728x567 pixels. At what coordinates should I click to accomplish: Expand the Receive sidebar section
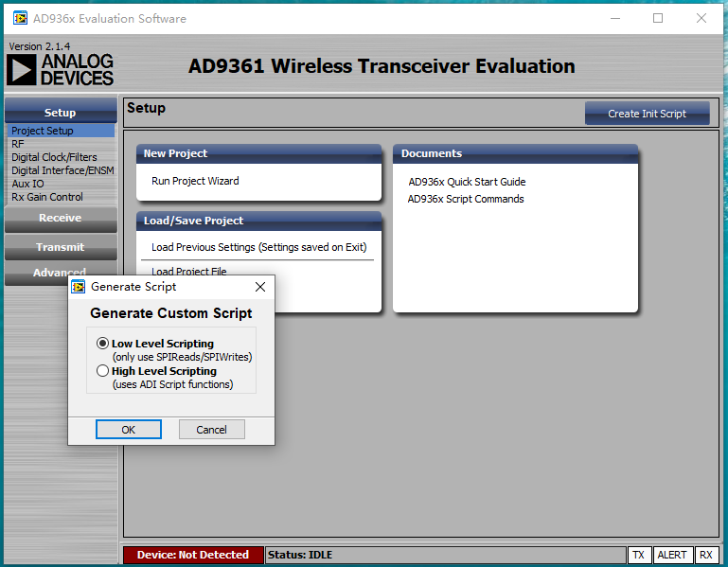pos(61,218)
